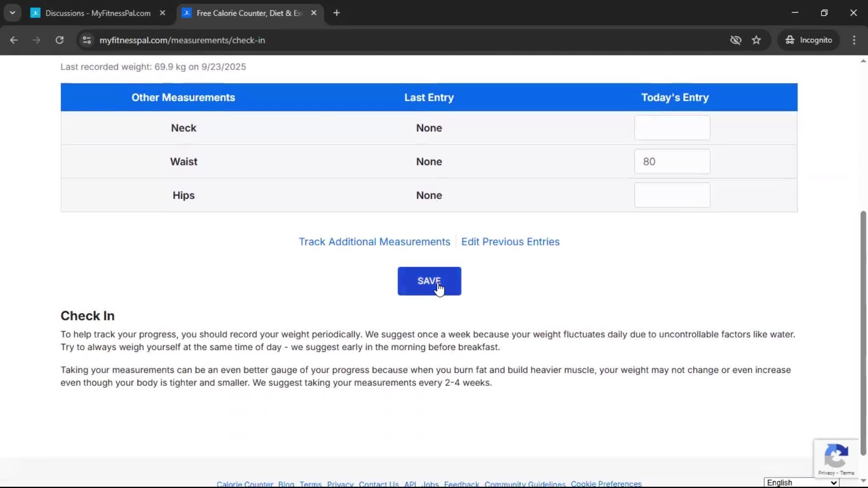The image size is (868, 488).
Task: Click the scrollbar up arrow
Action: pyautogui.click(x=863, y=61)
